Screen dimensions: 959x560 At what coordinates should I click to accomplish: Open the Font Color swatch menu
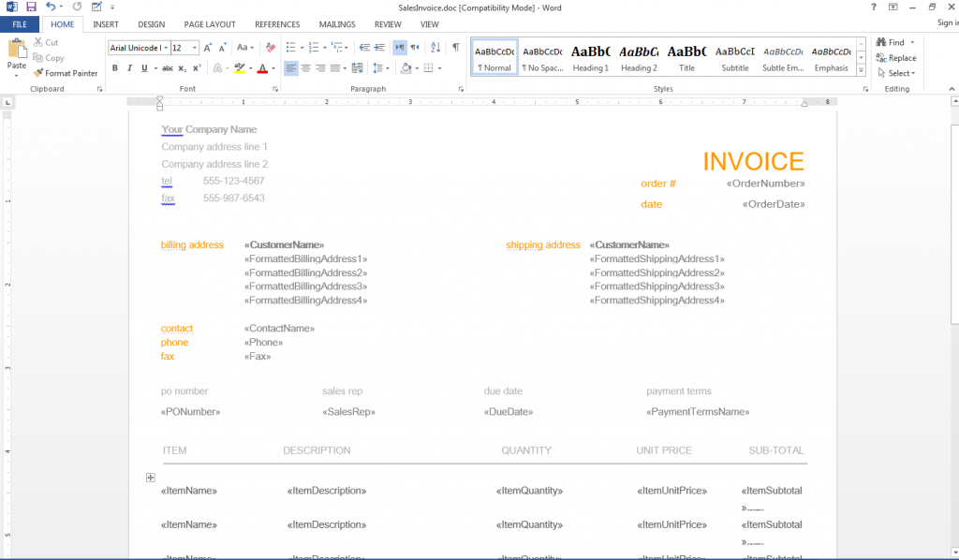[x=263, y=66]
